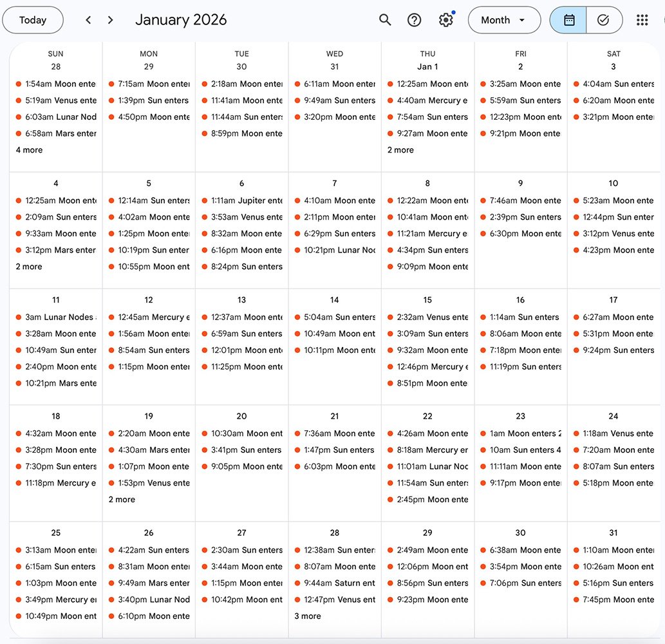Open the 4 more events link on Sunday 28
This screenshot has height=644, width=665.
point(28,149)
